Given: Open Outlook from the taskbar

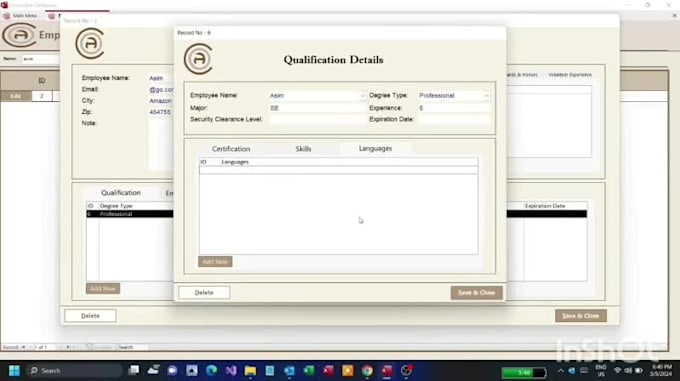Looking at the screenshot, I should tap(289, 371).
